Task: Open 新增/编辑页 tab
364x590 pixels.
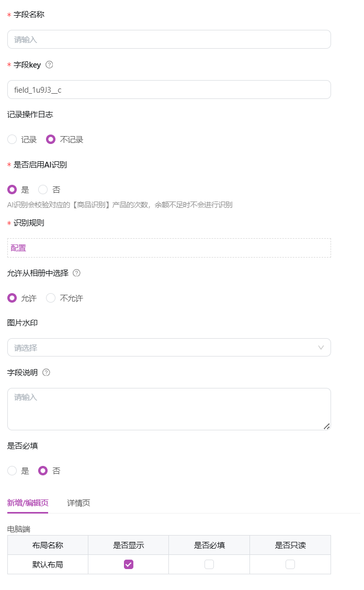Action: coord(28,503)
